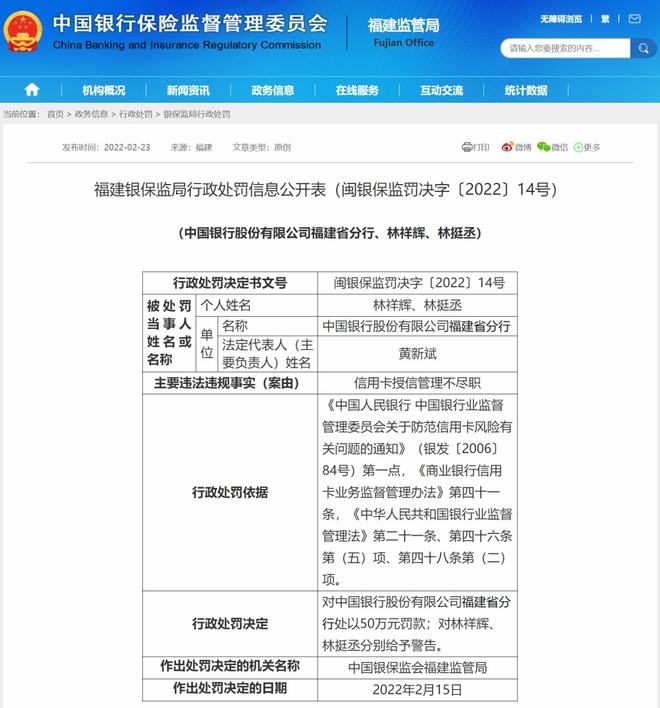Switch to traditional Chinese 繁

(x=605, y=19)
